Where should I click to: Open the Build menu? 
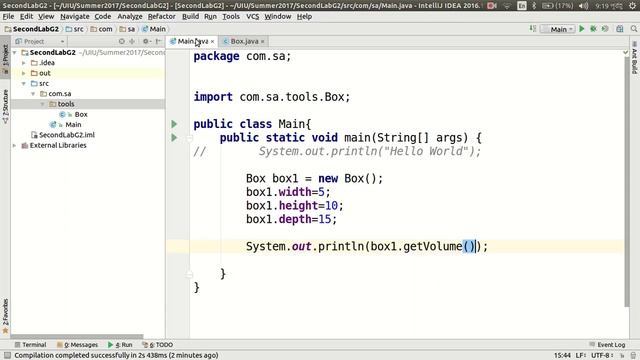pyautogui.click(x=190, y=16)
